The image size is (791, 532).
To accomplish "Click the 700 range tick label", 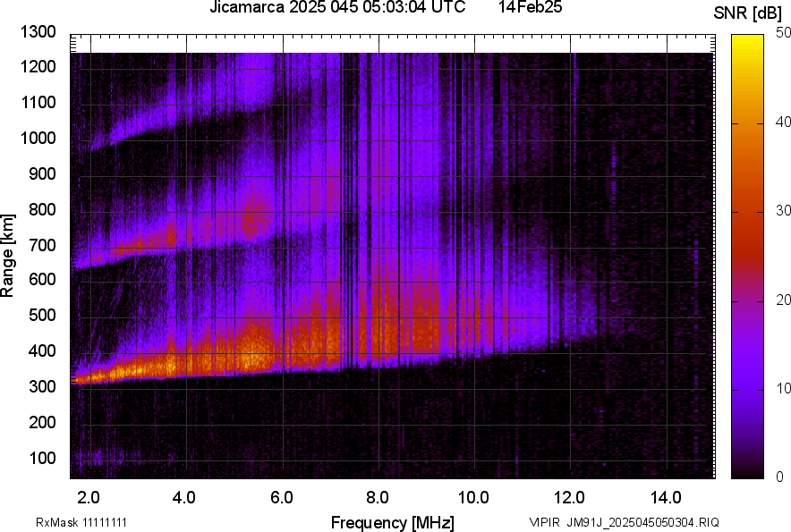I will point(42,245).
